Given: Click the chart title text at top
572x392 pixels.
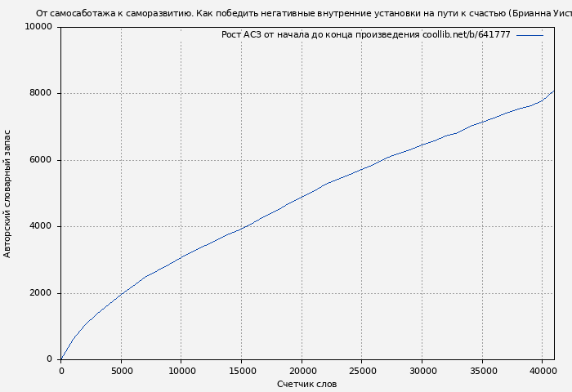Looking at the screenshot, I should (x=302, y=13).
